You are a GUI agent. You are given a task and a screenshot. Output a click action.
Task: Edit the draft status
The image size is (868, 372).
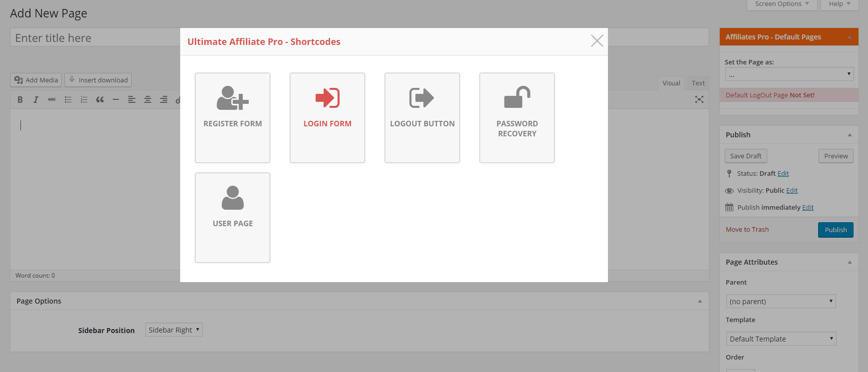[x=783, y=173]
